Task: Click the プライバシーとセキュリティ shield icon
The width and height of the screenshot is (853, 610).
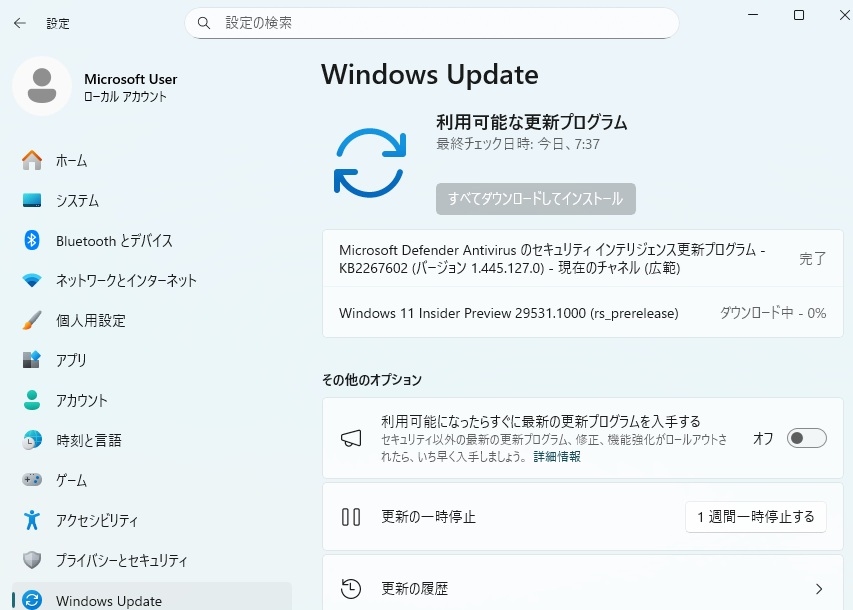Action: (x=32, y=560)
